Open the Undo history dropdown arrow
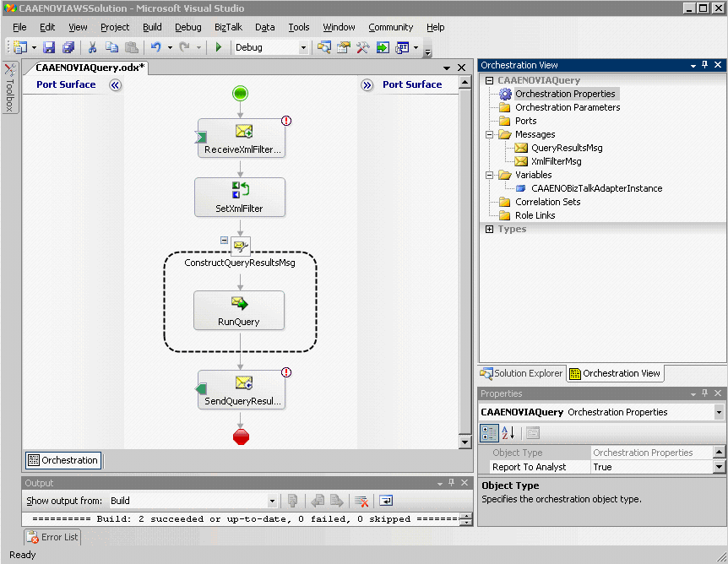This screenshot has height=564, width=728. click(x=170, y=47)
